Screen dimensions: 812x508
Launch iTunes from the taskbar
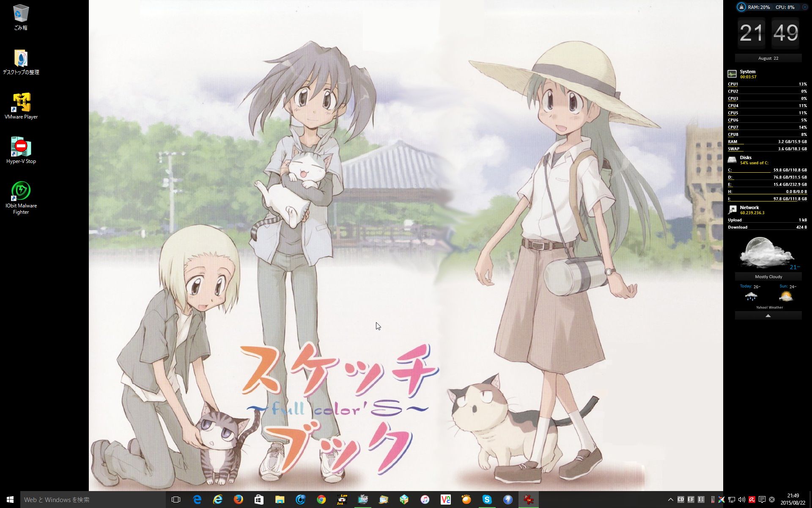click(x=425, y=500)
